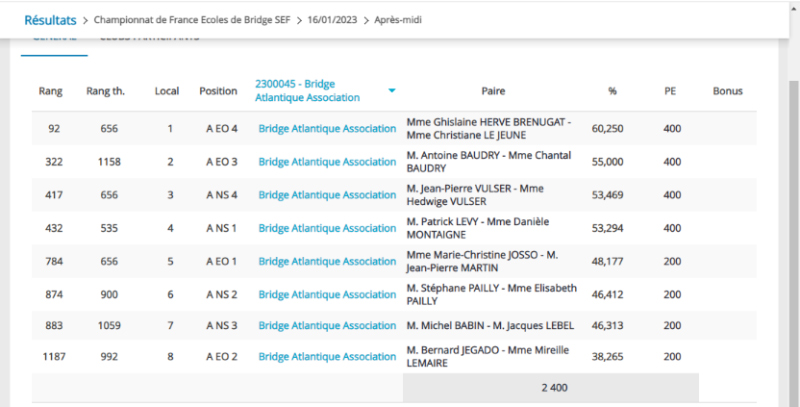Click position A EO 2
The width and height of the screenshot is (800, 407).
point(221,357)
